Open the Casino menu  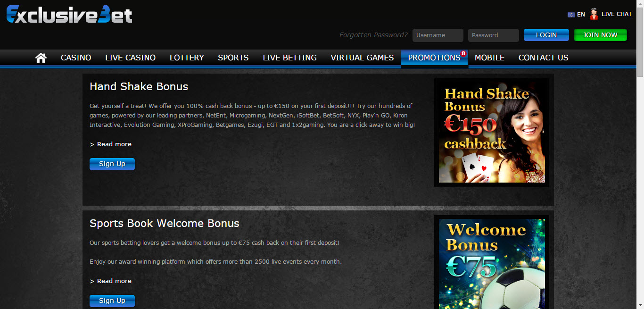76,58
